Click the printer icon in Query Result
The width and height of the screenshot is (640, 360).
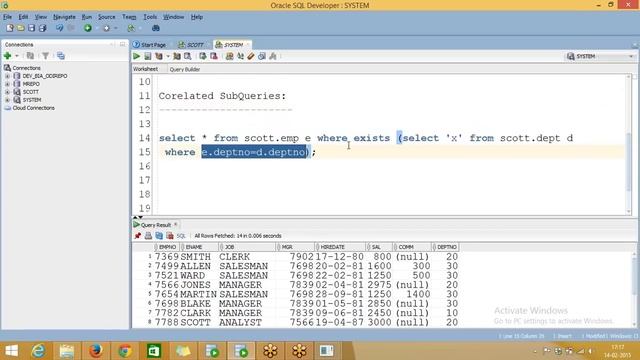148,236
